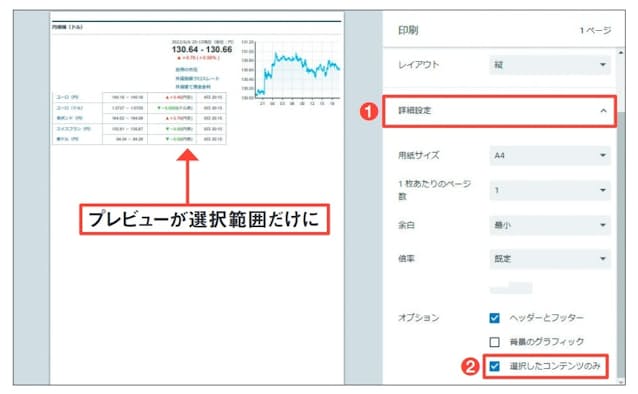
Task: Click the レイアウト label
Action: (419, 65)
